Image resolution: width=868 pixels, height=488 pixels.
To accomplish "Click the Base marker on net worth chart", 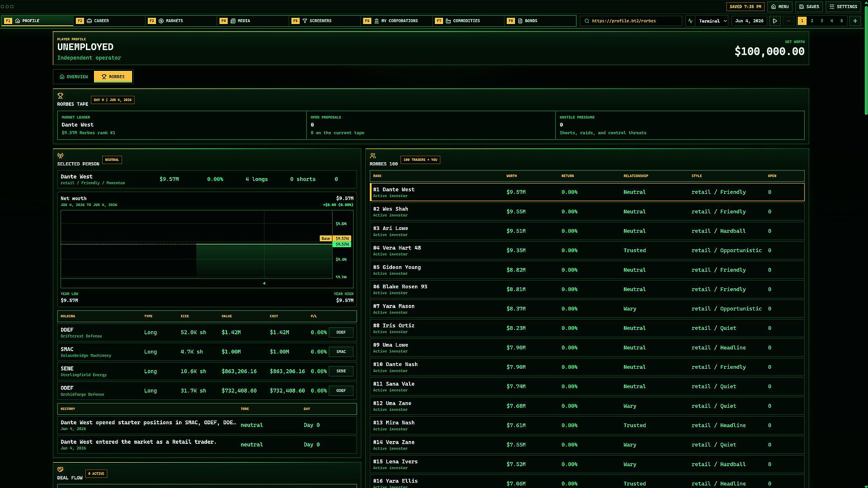I will [x=325, y=239].
